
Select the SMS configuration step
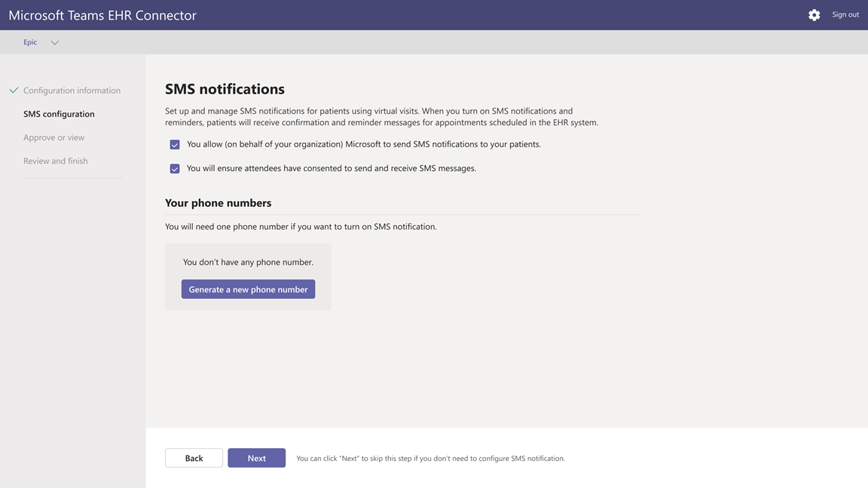click(59, 114)
